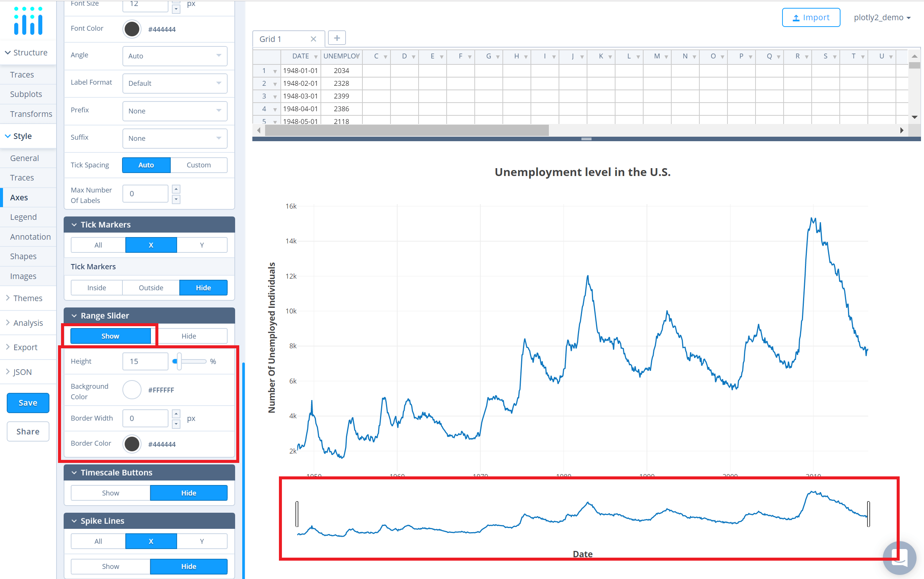Click the Save button
This screenshot has height=579, width=924.
28,403
